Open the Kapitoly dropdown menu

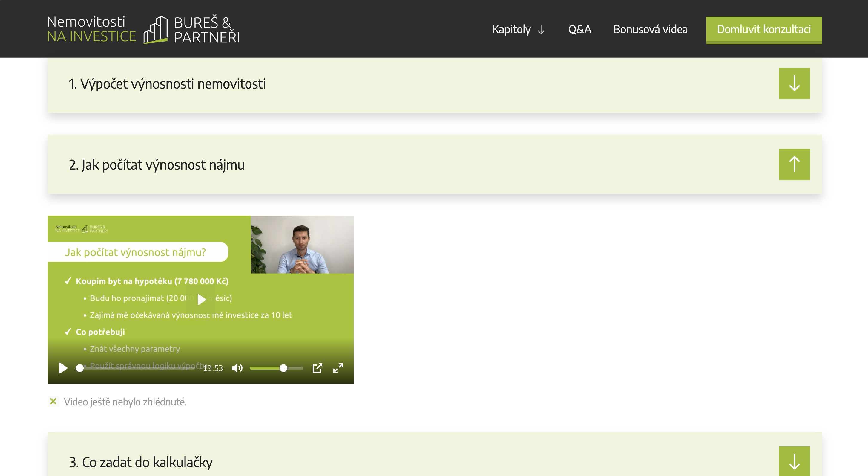(518, 29)
